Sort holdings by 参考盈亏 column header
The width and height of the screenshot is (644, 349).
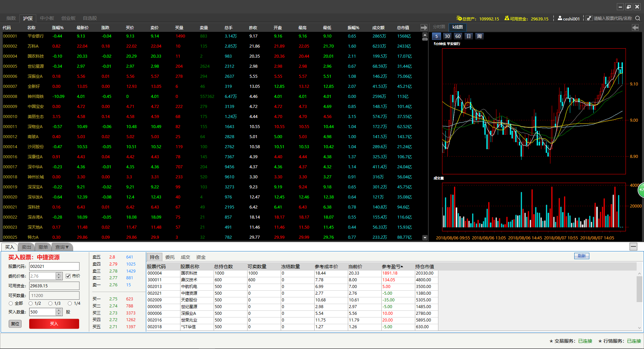pos(392,267)
